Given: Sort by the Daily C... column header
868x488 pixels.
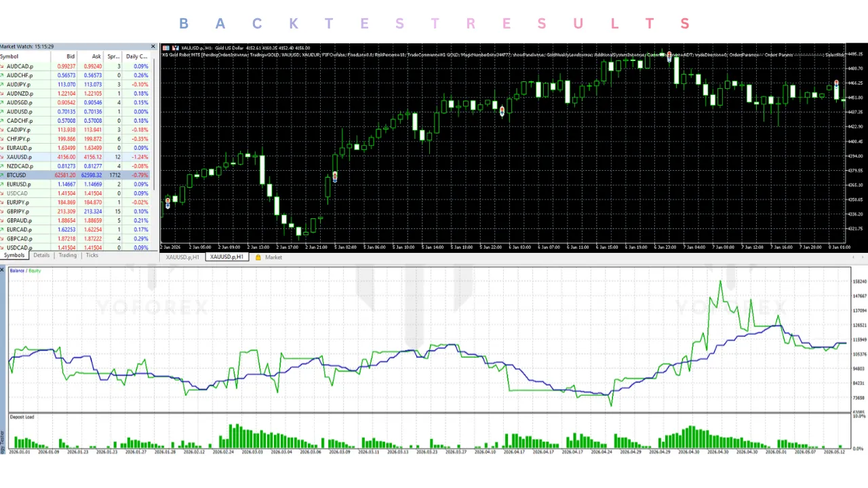Looking at the screenshot, I should pyautogui.click(x=137, y=57).
